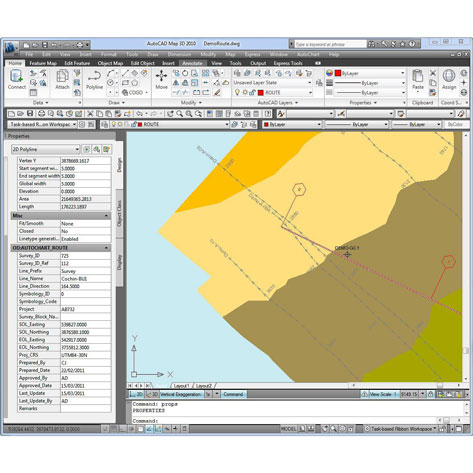Viewport: 473px width, 473px height.
Task: Click Zoom magnifier in the standard toolbar
Action: click(180, 114)
